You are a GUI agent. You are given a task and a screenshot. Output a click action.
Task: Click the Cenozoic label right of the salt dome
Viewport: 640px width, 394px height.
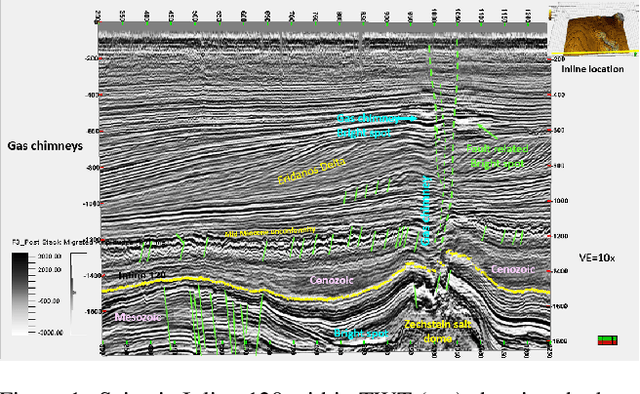coord(513,269)
